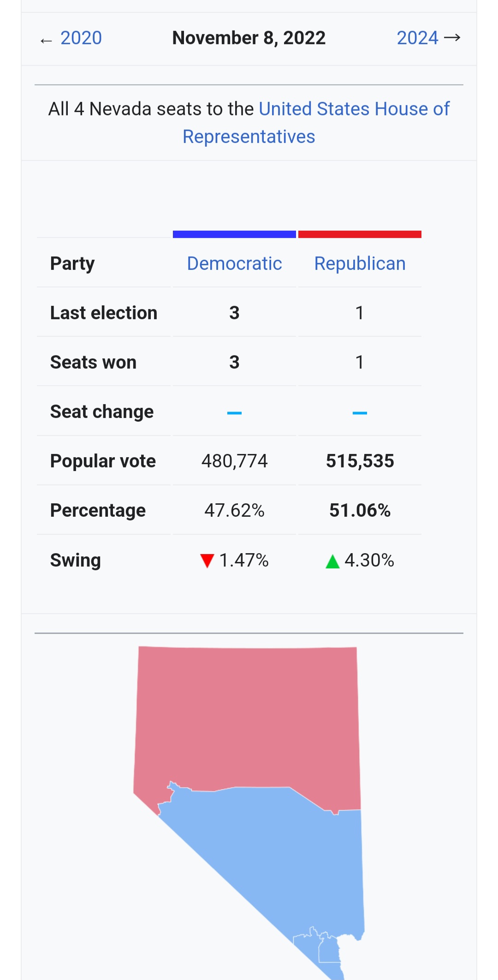Image resolution: width=498 pixels, height=980 pixels.
Task: Click the red Republican color bar
Action: coord(360,234)
